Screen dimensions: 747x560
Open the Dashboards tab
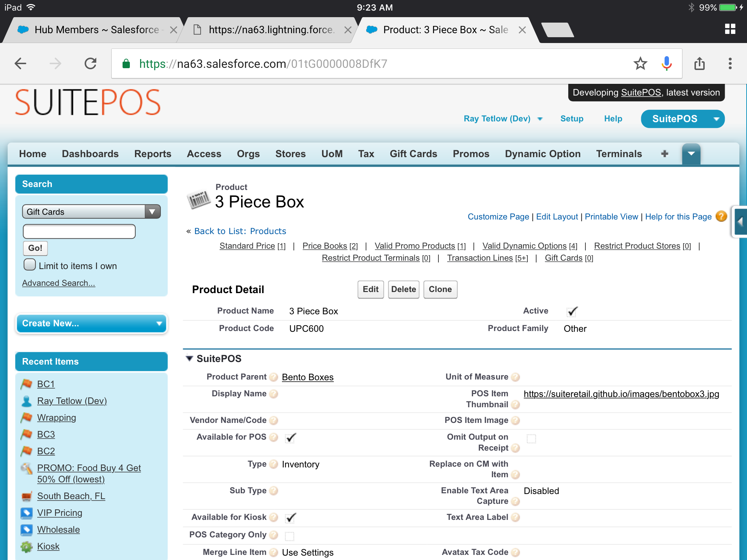click(90, 154)
